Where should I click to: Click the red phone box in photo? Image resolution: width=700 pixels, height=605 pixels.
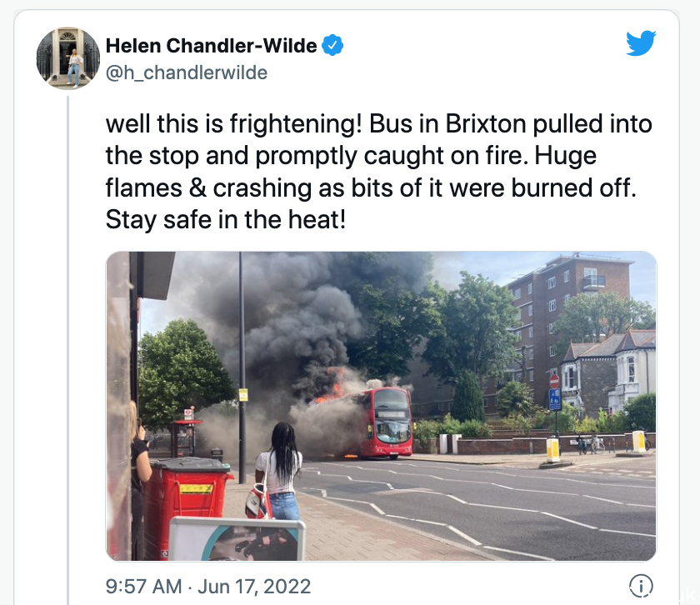click(186, 437)
